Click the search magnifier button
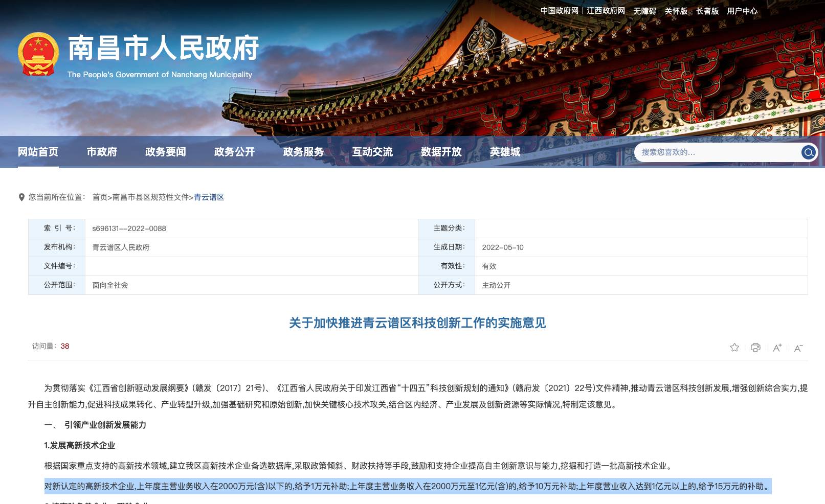The image size is (825, 504). coord(809,152)
